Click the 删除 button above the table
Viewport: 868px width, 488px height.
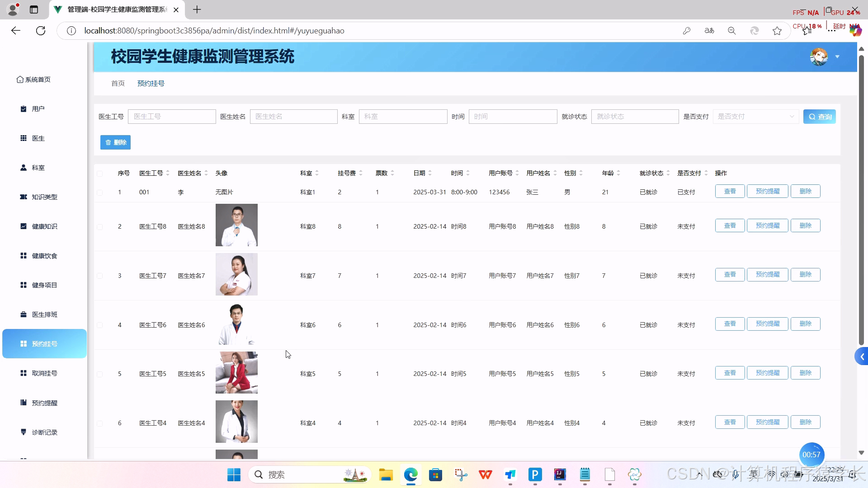(115, 142)
